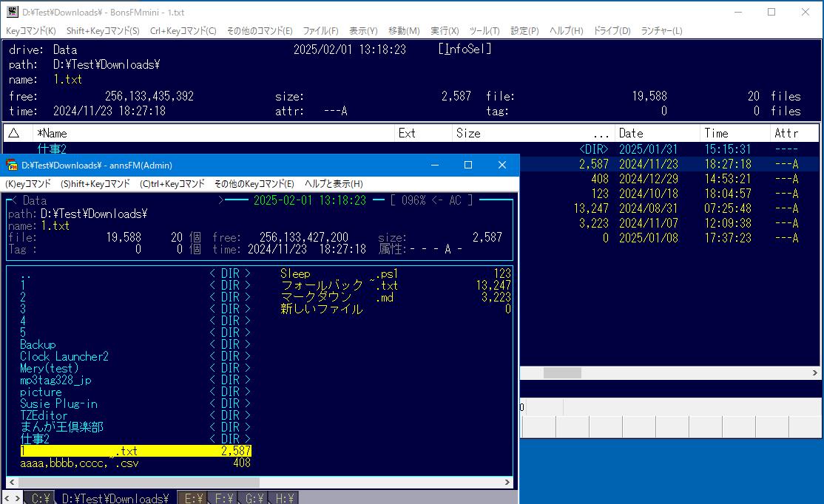Click the BonsFMmini app icon in title bar
Viewport: 824px width, 504px height.
tap(12, 13)
